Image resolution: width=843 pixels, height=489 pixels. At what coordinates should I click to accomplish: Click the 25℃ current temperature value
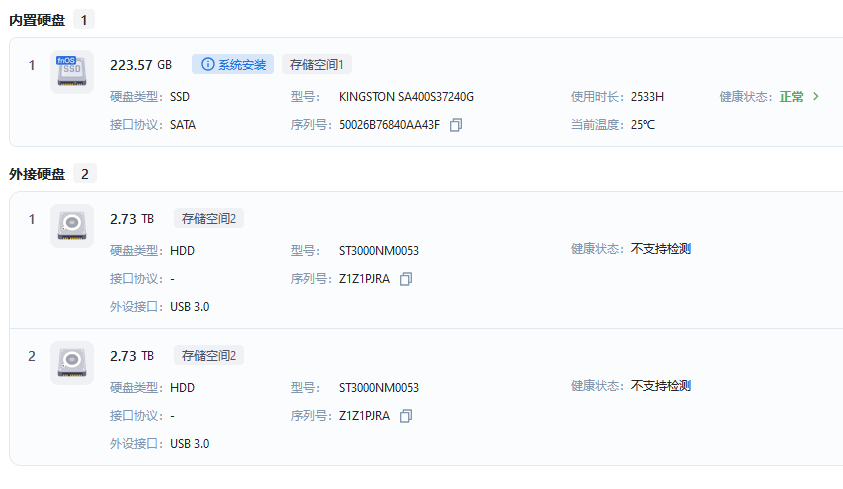pos(643,125)
